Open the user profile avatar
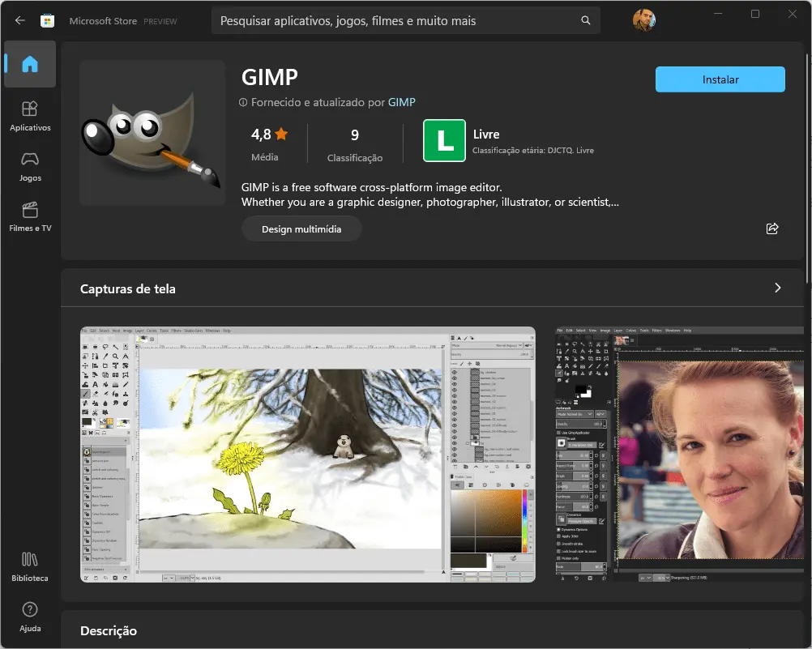 point(644,20)
